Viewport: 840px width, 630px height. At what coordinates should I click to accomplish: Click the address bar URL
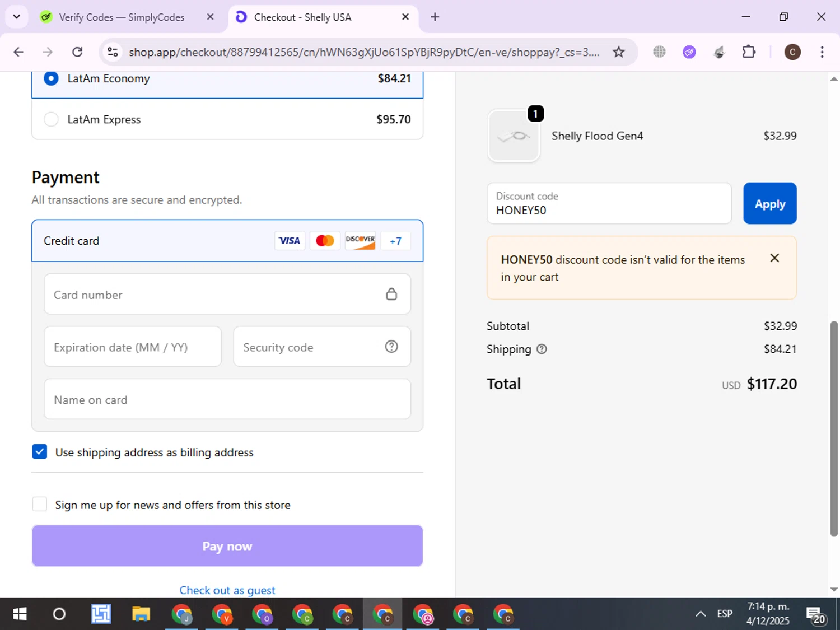click(364, 52)
